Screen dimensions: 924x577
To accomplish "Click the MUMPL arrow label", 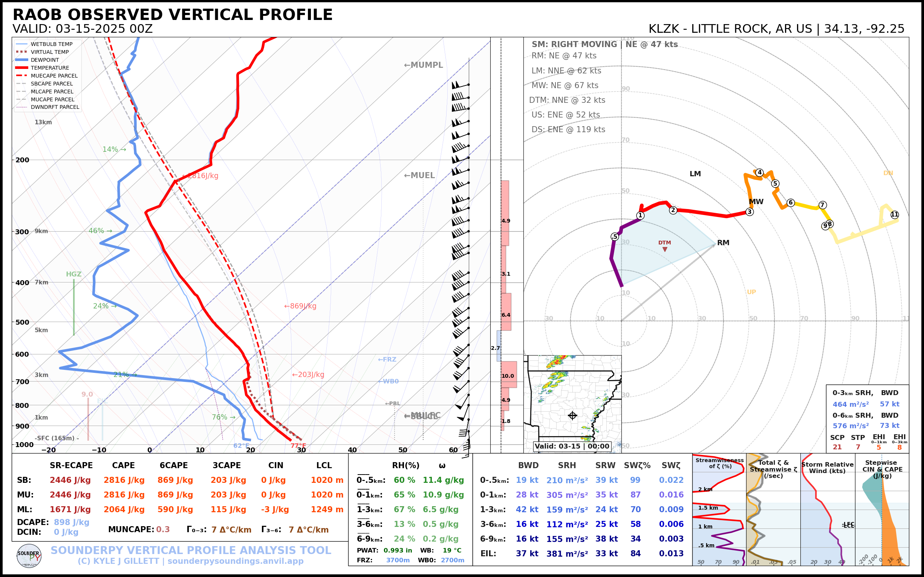I will [x=423, y=65].
